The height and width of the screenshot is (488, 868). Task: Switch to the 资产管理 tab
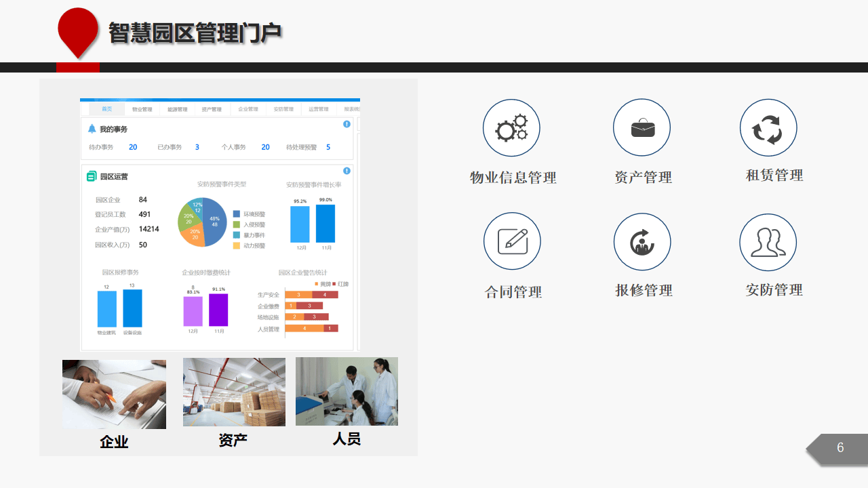[212, 109]
